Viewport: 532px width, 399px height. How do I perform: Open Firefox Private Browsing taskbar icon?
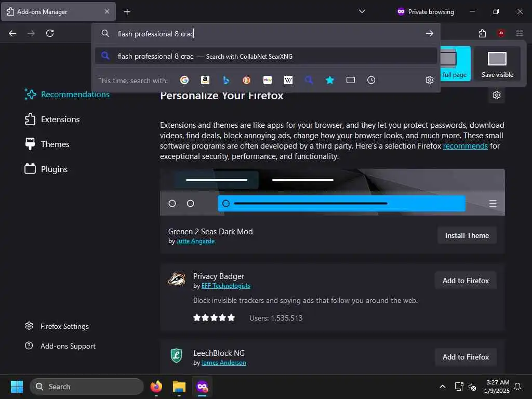point(202,387)
